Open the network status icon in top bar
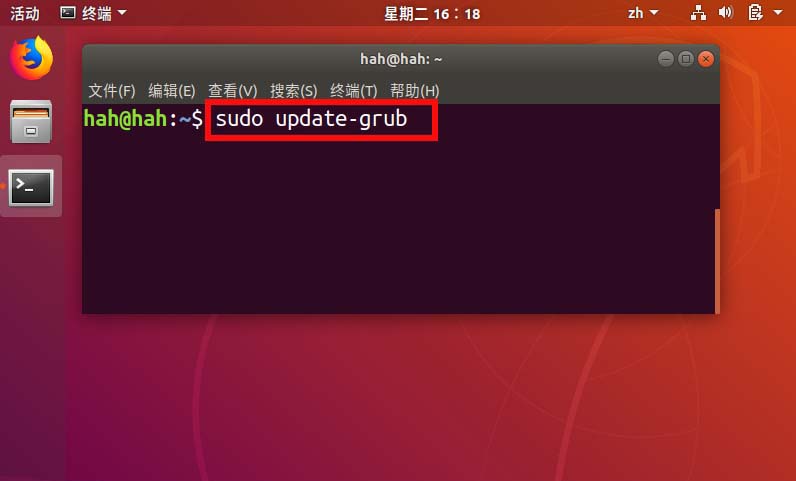This screenshot has height=481, width=796. (x=698, y=13)
